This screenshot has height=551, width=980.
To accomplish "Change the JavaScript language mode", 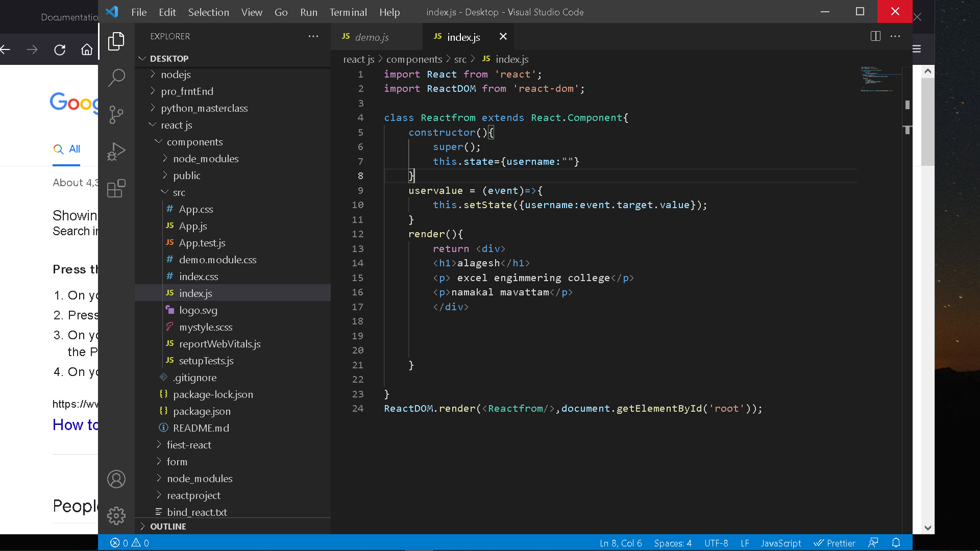I will (780, 543).
